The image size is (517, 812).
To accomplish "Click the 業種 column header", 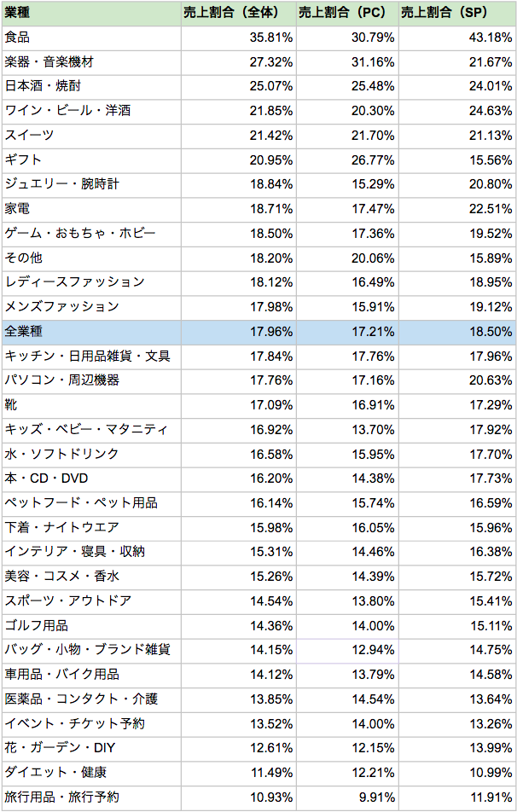I will (91, 13).
